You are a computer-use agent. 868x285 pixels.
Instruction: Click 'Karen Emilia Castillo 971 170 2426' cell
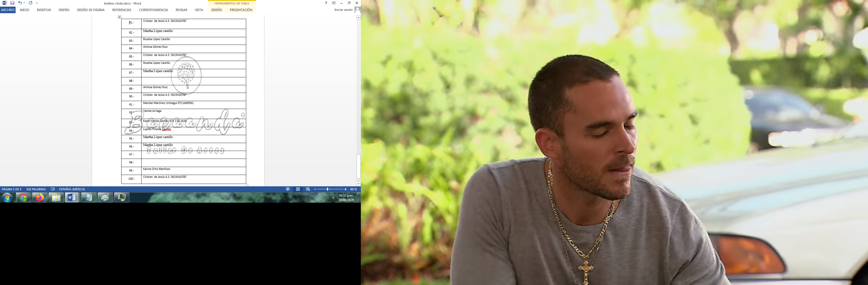click(x=194, y=123)
